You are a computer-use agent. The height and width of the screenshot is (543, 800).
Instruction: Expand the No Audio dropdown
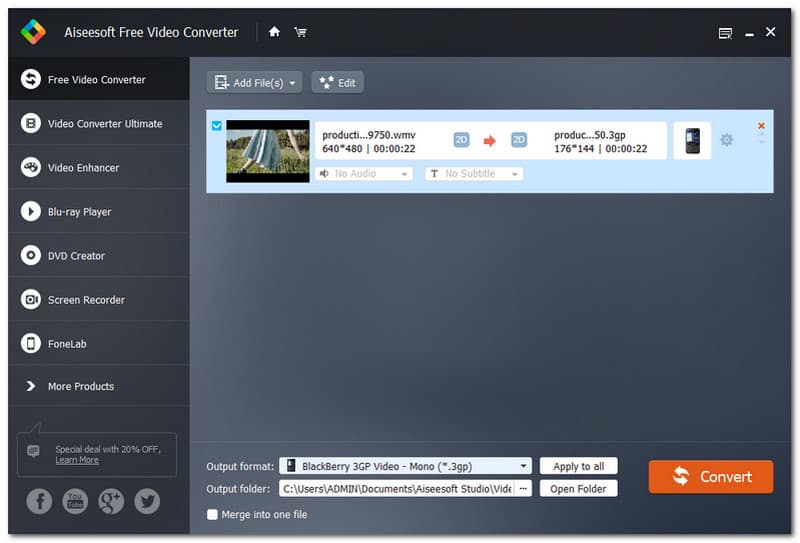click(x=364, y=174)
